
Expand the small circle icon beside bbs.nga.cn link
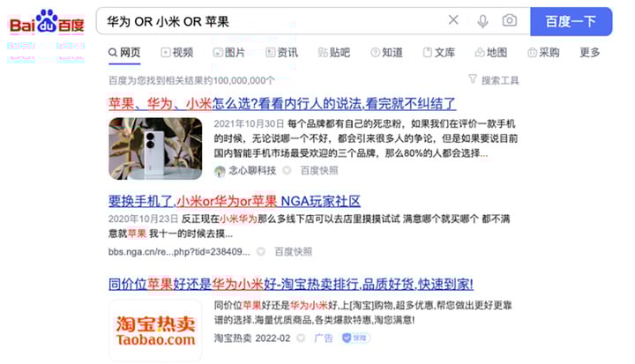[261, 252]
